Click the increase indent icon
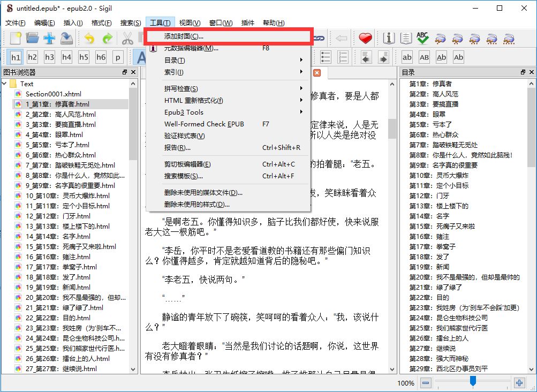 point(383,57)
